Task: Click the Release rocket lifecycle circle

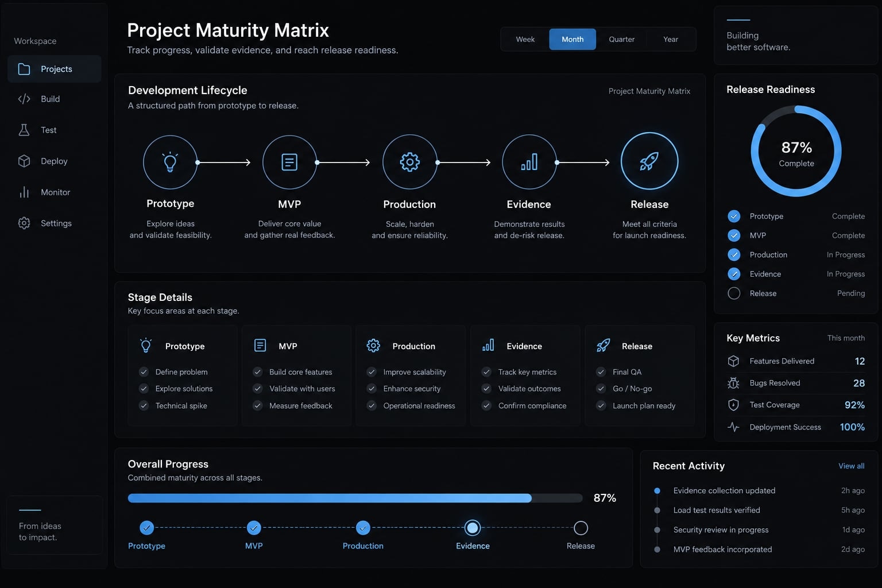Action: tap(649, 161)
